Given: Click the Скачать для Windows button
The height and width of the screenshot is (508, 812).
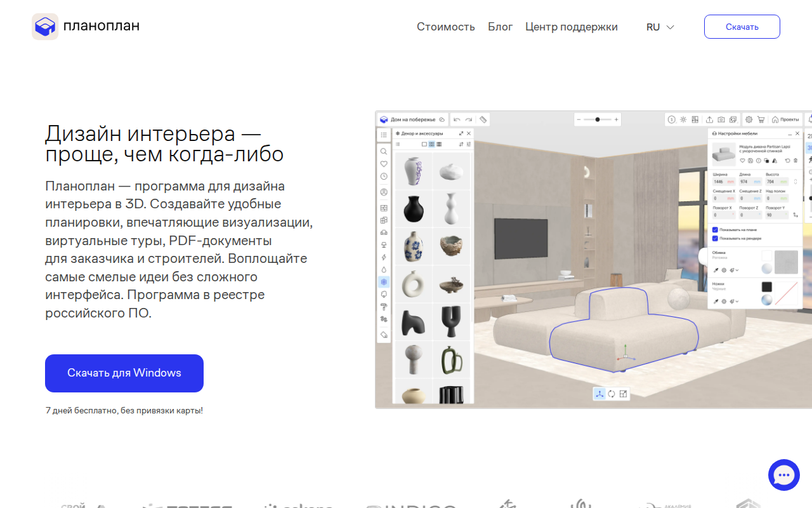Looking at the screenshot, I should point(124,373).
